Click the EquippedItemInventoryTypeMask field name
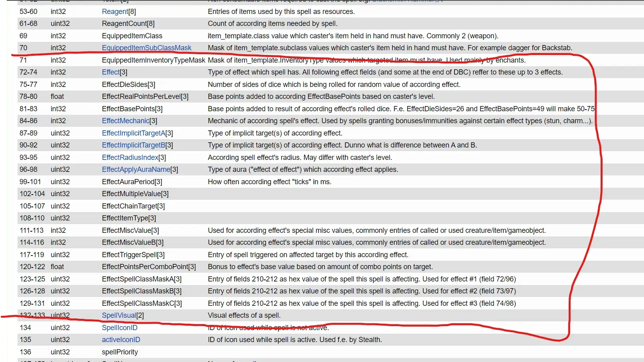This screenshot has height=362, width=644. (x=154, y=60)
